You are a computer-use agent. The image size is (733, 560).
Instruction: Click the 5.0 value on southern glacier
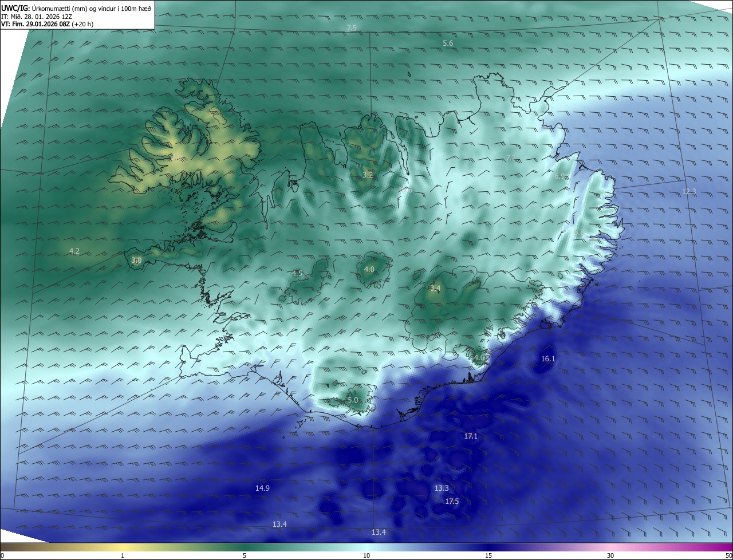(353, 400)
